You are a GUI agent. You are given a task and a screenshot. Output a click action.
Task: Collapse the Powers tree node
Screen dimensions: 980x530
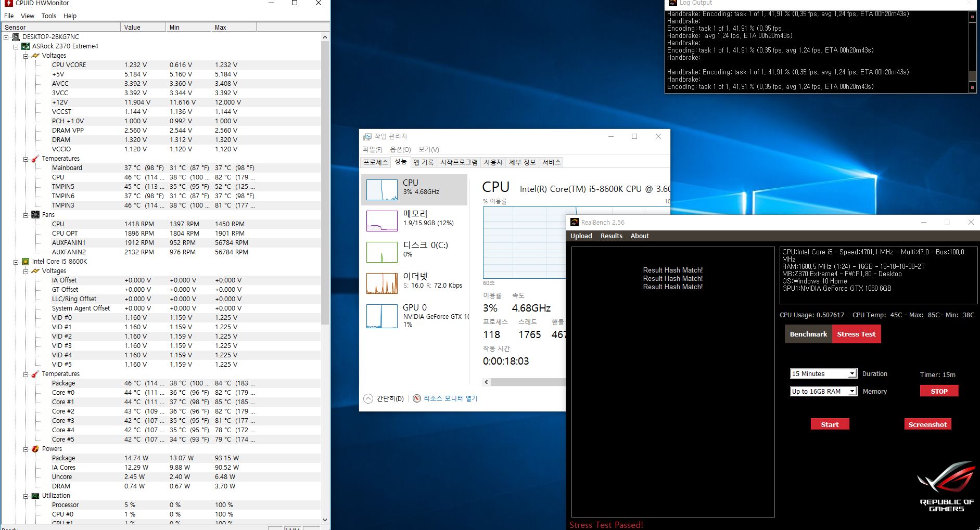click(26, 449)
